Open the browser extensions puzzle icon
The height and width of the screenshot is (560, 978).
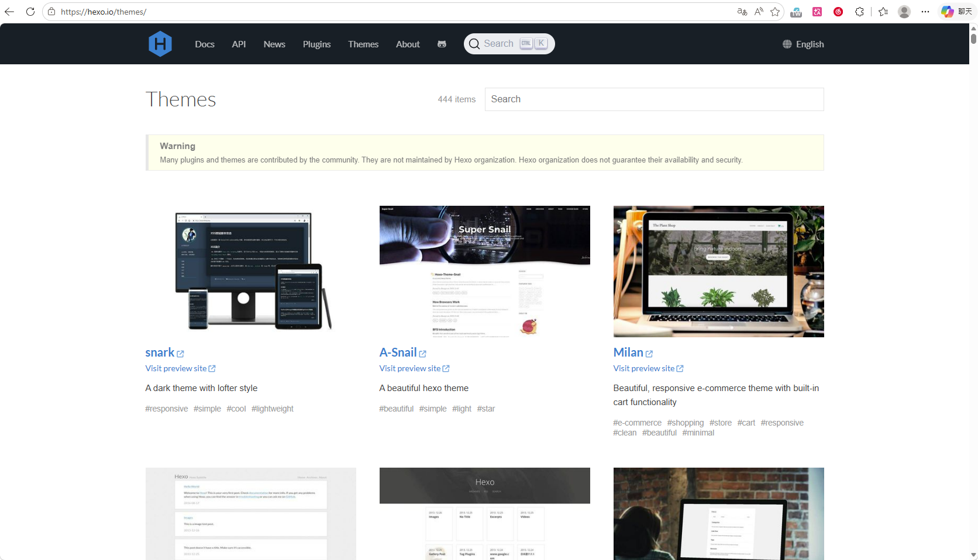859,12
